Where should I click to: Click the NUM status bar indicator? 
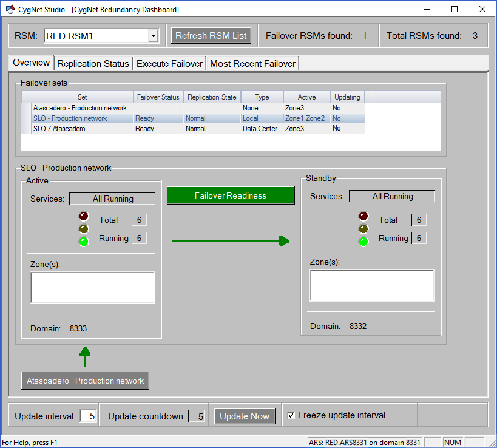click(x=453, y=443)
